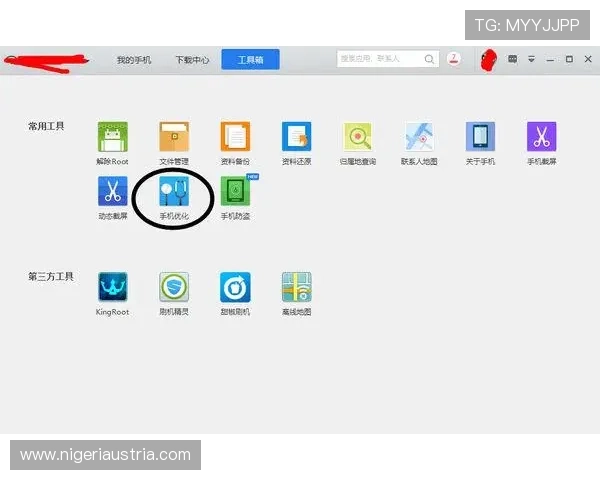The height and width of the screenshot is (480, 600).
Task: Close the application window
Action: [588, 59]
